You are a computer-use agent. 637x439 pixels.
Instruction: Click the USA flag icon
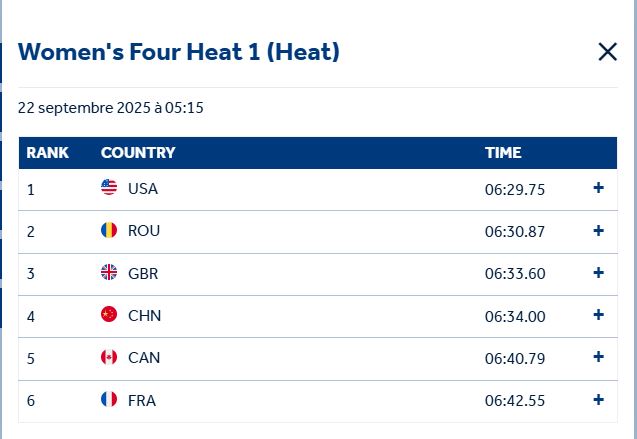109,188
